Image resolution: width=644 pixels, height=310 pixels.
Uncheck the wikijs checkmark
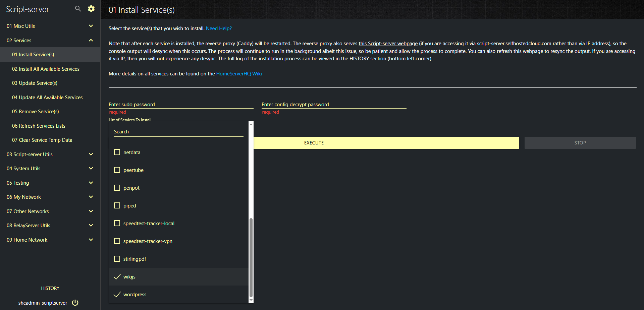click(117, 277)
